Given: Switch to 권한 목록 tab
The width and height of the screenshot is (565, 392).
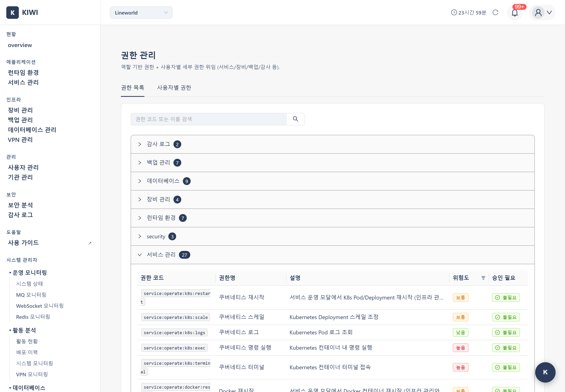Looking at the screenshot, I should 133,88.
